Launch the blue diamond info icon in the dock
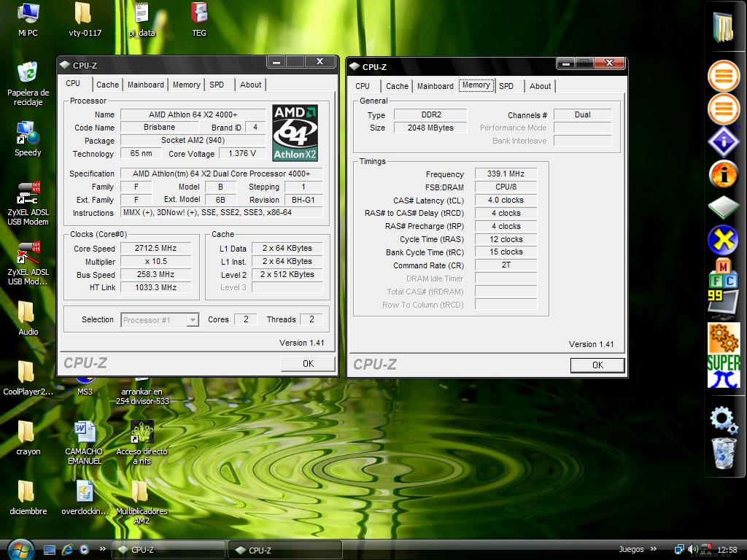This screenshot has width=747, height=560. click(x=723, y=141)
